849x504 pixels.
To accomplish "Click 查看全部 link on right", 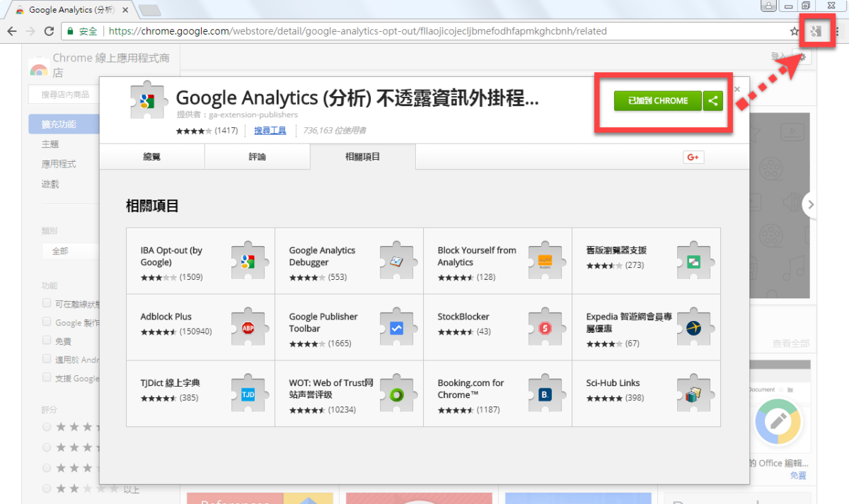I will 790,344.
